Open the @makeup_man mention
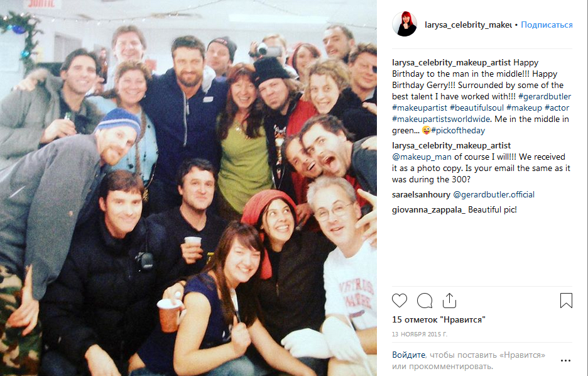588x376 pixels. (422, 157)
